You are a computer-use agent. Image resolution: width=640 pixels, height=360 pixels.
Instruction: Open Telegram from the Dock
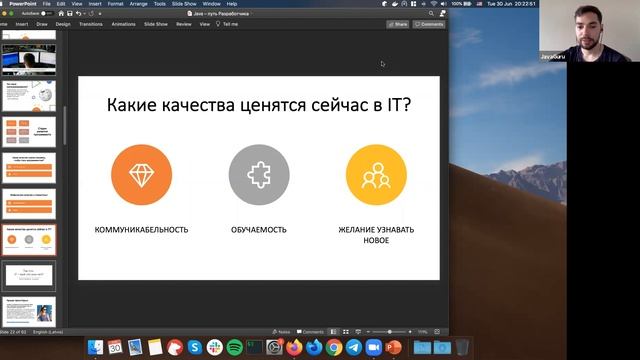[x=354, y=347]
